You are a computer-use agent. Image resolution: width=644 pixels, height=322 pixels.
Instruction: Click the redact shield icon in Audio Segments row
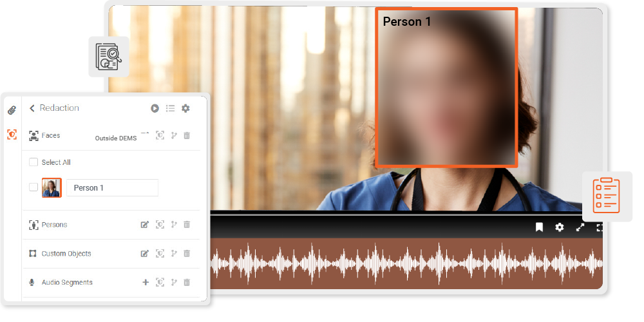[160, 282]
